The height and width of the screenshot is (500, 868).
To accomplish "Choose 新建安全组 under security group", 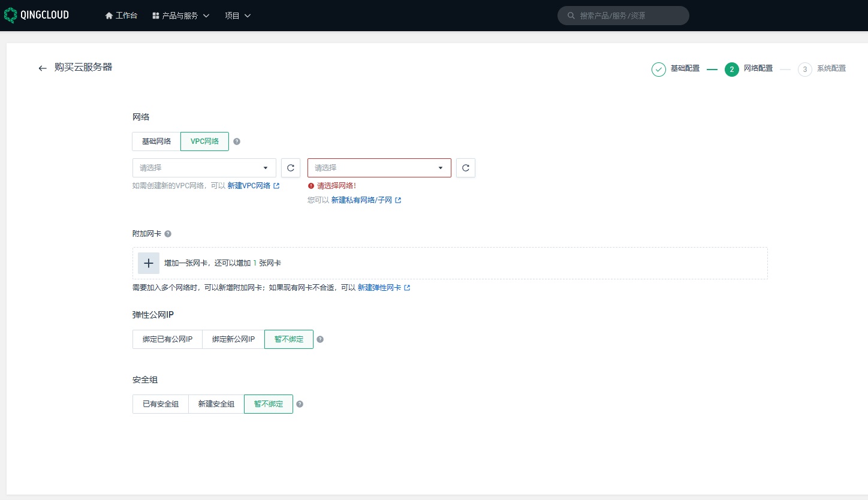I will pos(215,403).
